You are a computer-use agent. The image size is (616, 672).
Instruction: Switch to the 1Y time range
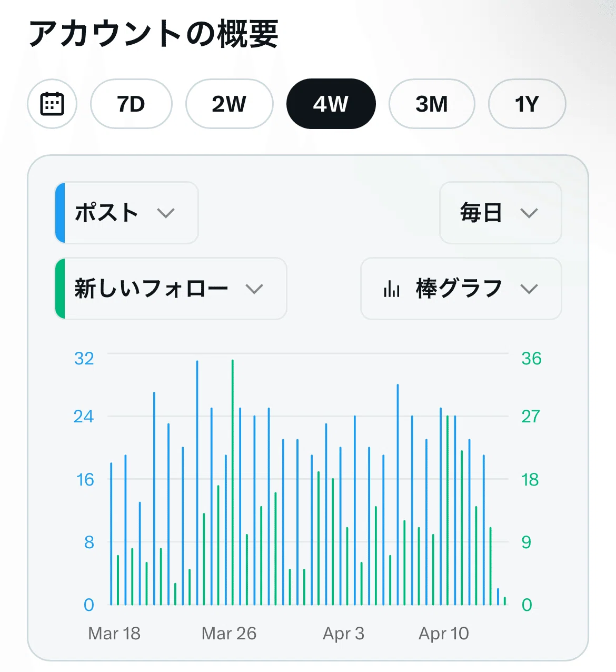(527, 104)
